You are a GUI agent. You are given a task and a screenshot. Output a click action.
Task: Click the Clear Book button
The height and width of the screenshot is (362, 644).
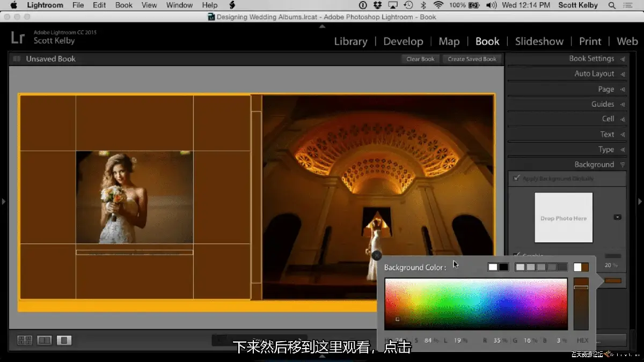click(x=420, y=59)
